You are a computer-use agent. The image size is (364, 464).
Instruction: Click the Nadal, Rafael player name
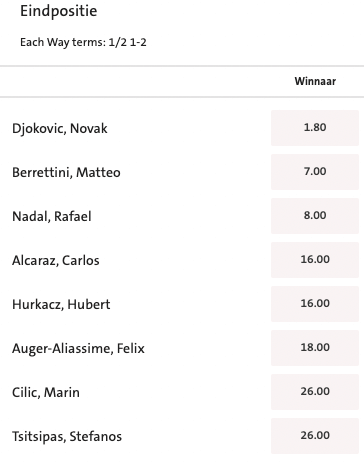click(52, 217)
